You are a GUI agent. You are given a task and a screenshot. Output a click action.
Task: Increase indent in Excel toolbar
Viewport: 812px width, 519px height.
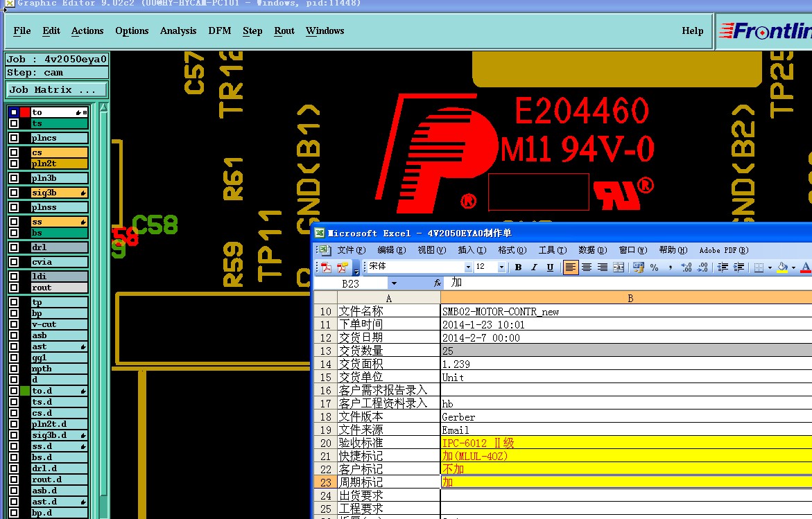[x=739, y=267]
